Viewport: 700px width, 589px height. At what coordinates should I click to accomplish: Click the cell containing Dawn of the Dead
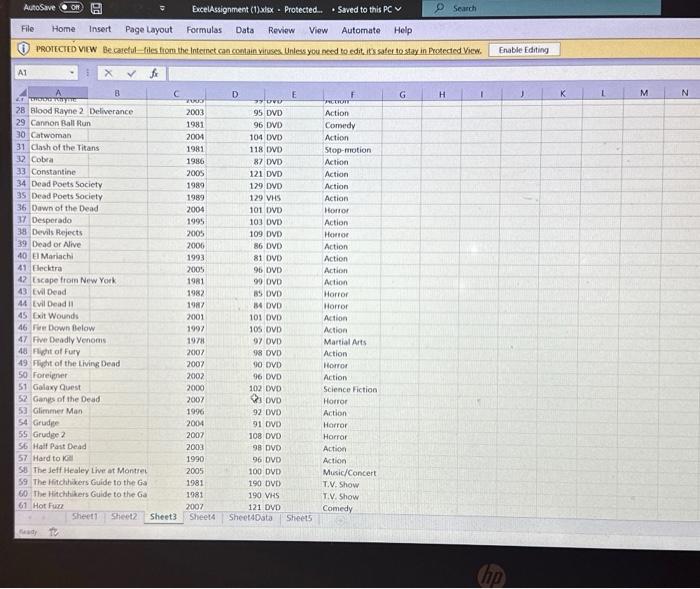coord(59,208)
